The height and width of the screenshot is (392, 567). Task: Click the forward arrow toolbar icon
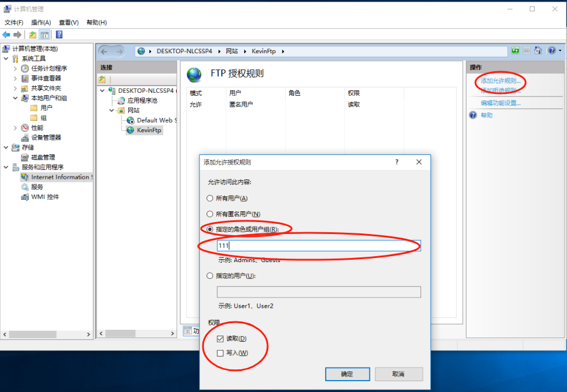17,35
